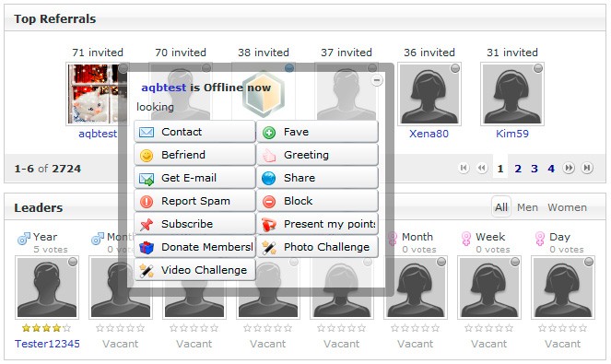Screen dimensions: 611x364
Task: Click female symbol icon beside Day
Action: pos(540,238)
